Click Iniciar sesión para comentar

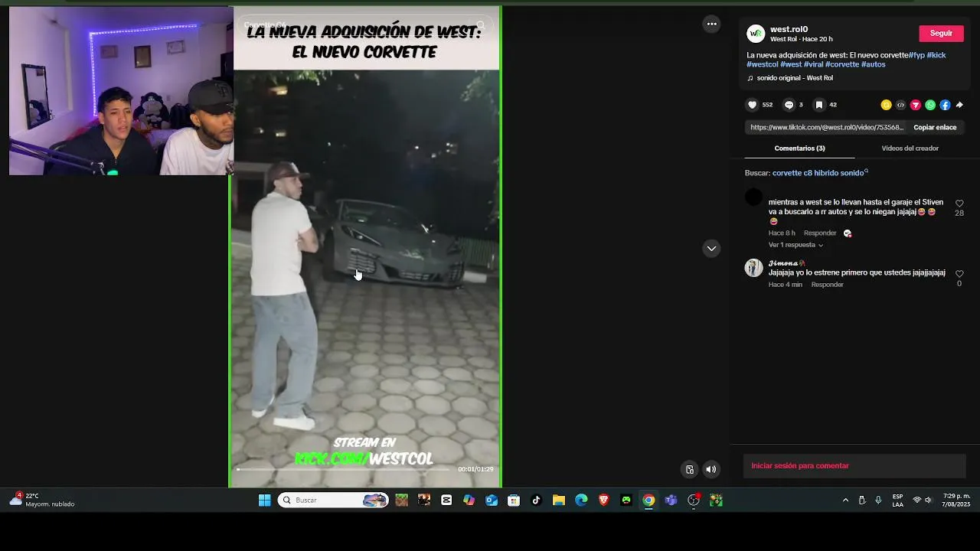[x=800, y=466]
